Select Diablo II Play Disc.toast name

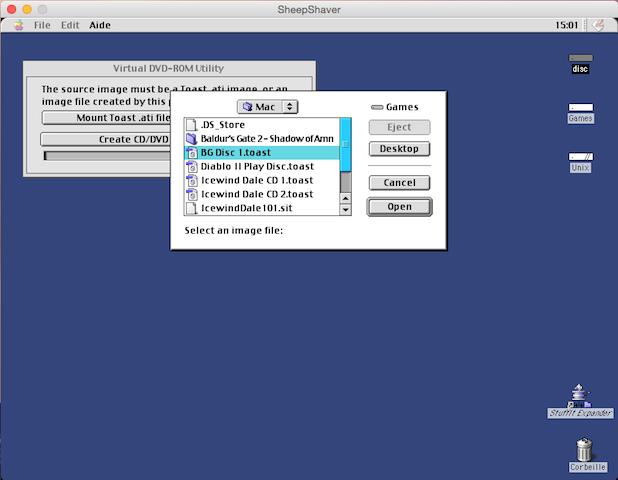click(x=257, y=166)
